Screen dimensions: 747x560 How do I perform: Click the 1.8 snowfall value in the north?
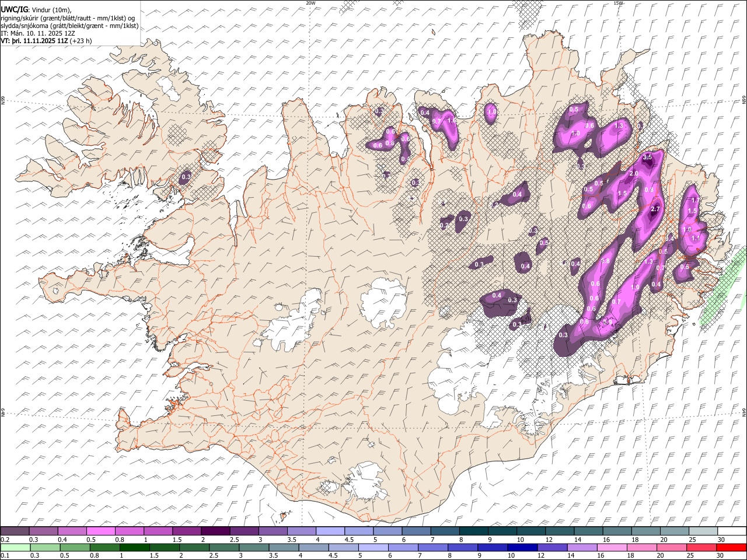(x=451, y=121)
